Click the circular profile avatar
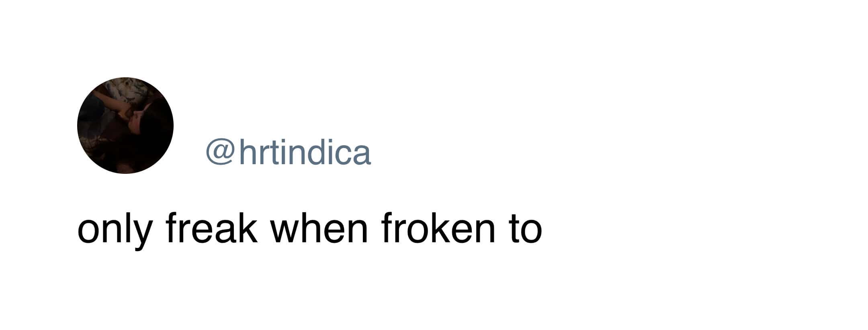The width and height of the screenshot is (868, 330). pyautogui.click(x=125, y=125)
